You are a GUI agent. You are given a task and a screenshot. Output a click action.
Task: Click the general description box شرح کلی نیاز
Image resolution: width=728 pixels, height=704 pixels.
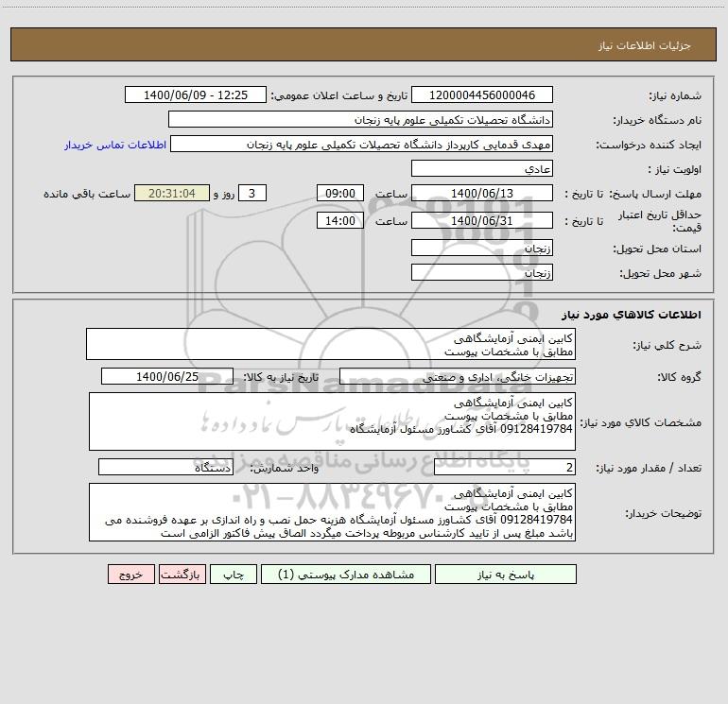tap(331, 344)
